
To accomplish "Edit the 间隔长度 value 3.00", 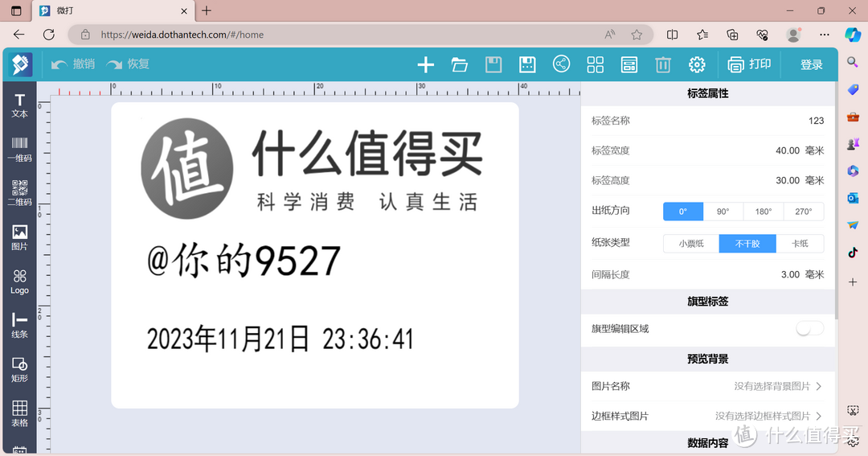I will (790, 275).
